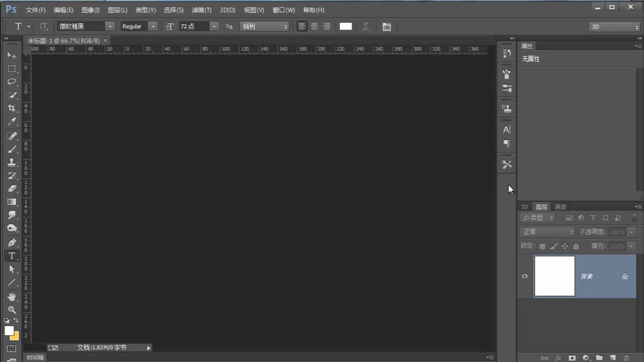This screenshot has width=644, height=362.
Task: Select the Hand tool
Action: pos(12,297)
